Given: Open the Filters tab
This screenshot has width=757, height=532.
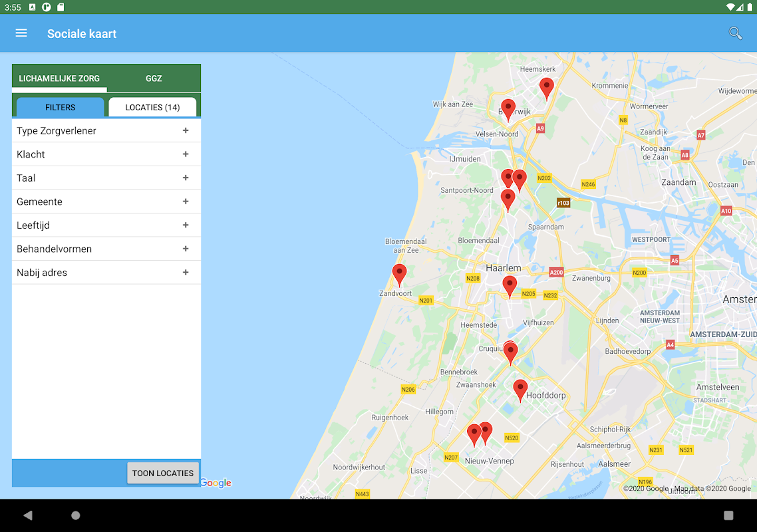Looking at the screenshot, I should pyautogui.click(x=61, y=107).
